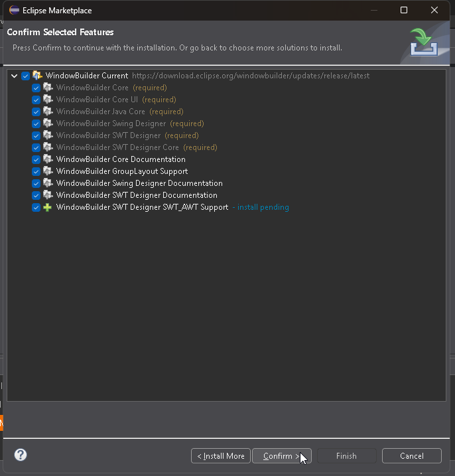Cancel the marketplace installation dialog
Screen dimensions: 455x476
(412, 455)
